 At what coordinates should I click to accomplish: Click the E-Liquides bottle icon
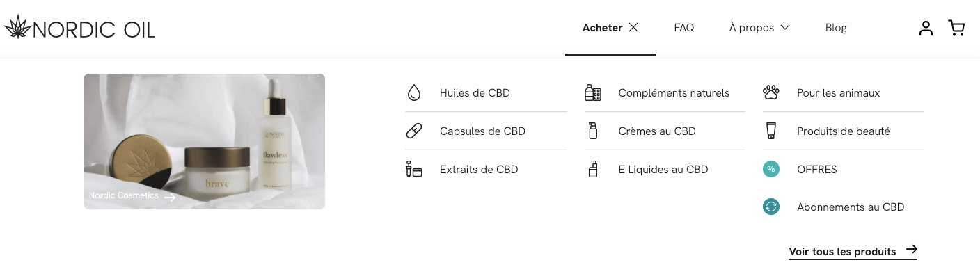592,169
